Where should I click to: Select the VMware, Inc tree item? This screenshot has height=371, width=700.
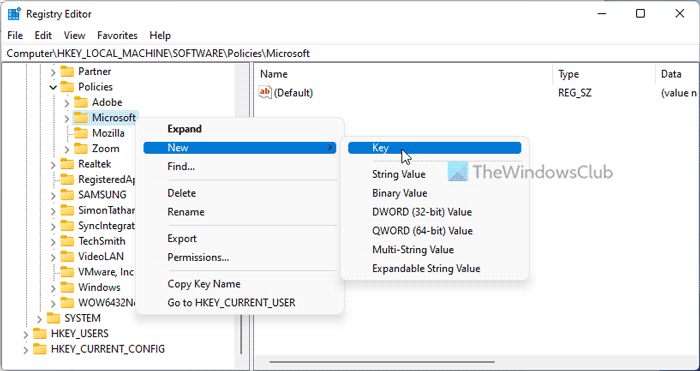[106, 272]
